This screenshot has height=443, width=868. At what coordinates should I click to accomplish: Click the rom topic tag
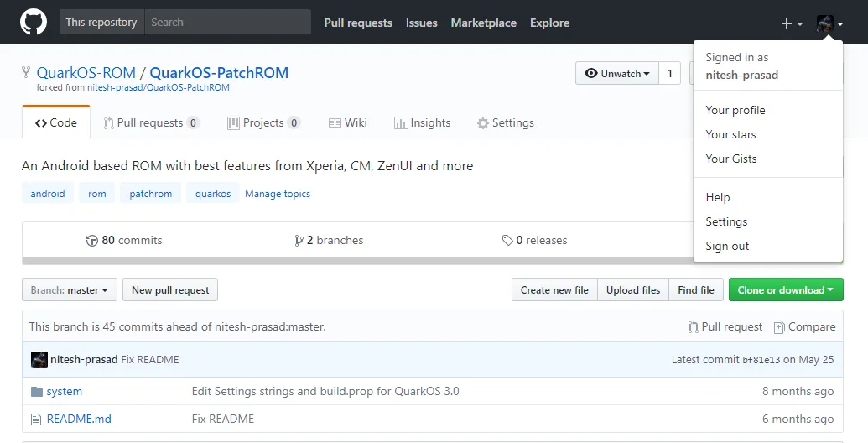point(97,193)
